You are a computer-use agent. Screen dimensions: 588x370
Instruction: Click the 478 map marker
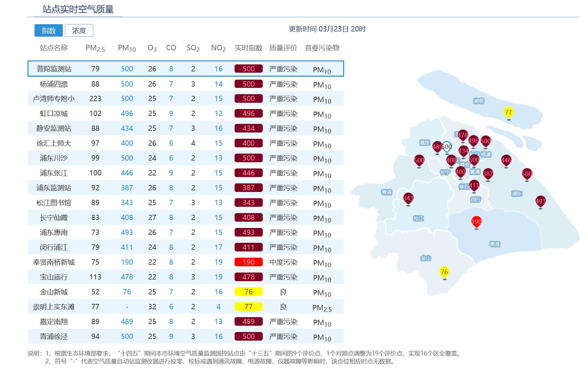pos(462,135)
